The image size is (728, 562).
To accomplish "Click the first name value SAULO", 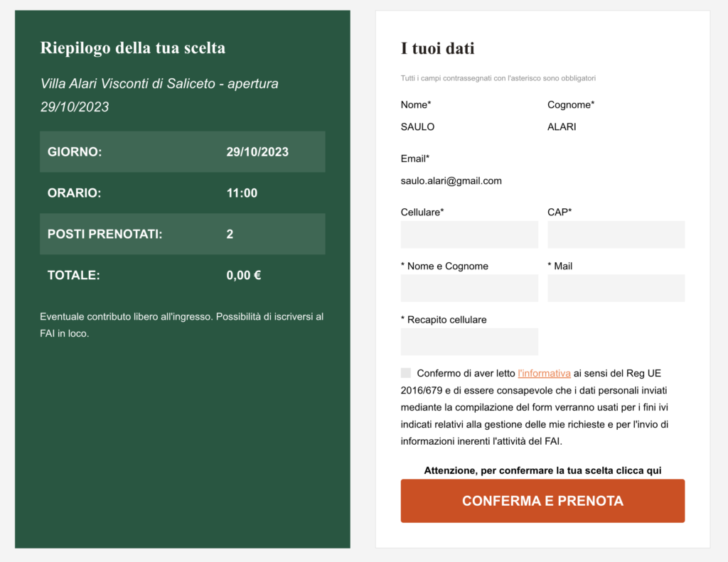I will click(417, 127).
